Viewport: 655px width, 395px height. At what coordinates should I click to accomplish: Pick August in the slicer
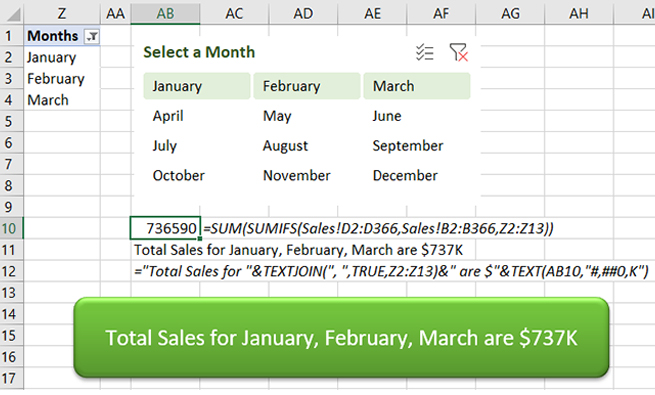coord(307,146)
